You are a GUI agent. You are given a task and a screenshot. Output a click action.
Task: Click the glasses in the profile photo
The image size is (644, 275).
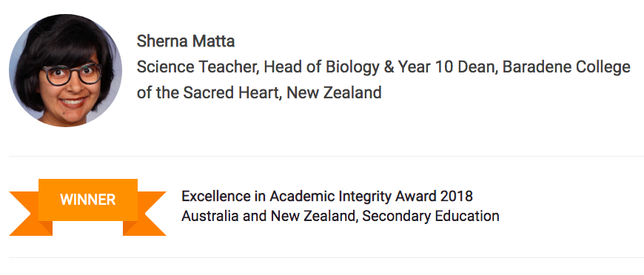72,75
